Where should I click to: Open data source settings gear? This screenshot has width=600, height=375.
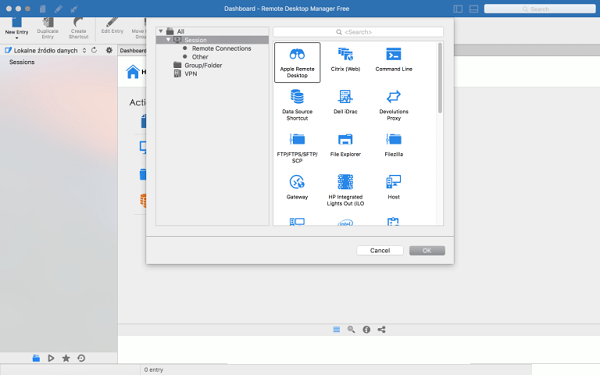click(109, 50)
